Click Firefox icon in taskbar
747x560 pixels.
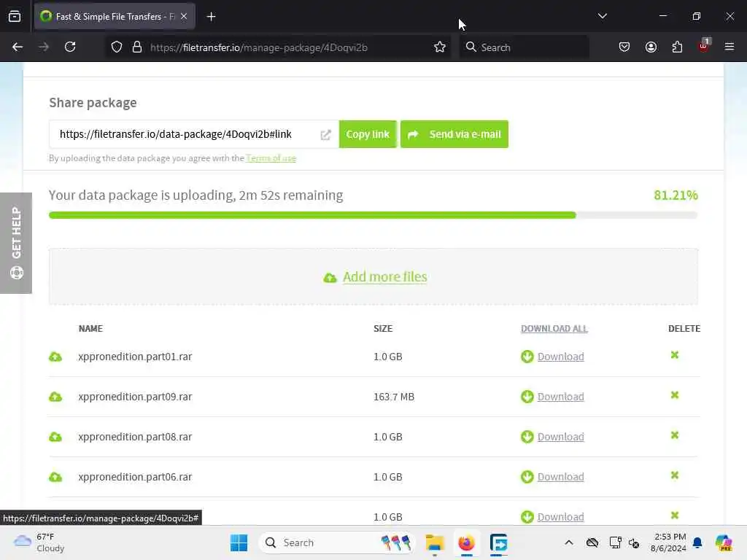pos(466,542)
